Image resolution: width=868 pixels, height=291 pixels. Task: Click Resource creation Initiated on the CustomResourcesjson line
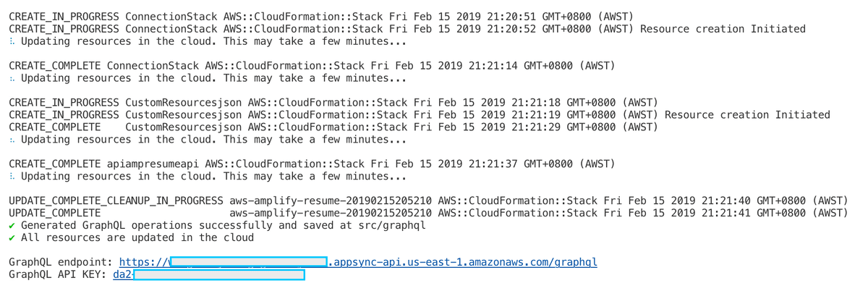747,114
